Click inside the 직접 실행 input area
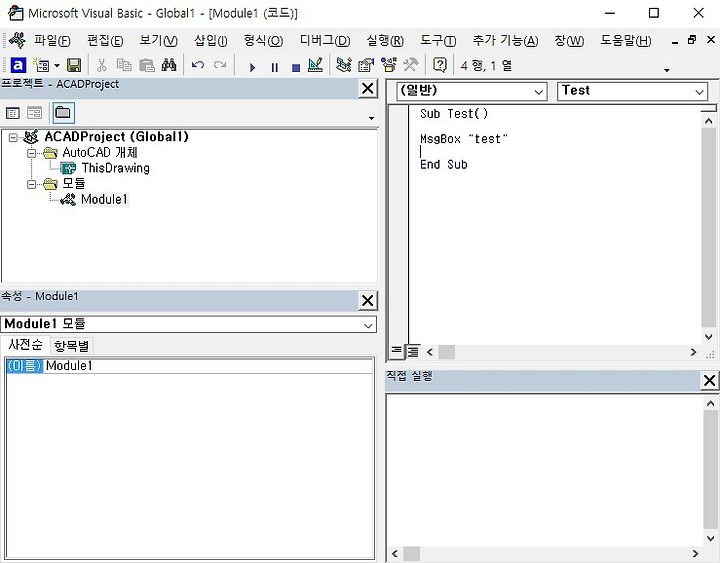Image resolution: width=720 pixels, height=563 pixels. click(544, 469)
